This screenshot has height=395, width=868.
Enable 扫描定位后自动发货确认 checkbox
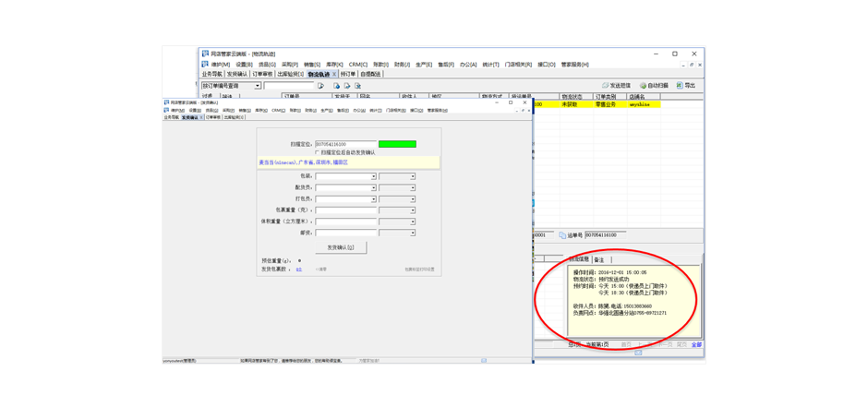pos(318,153)
